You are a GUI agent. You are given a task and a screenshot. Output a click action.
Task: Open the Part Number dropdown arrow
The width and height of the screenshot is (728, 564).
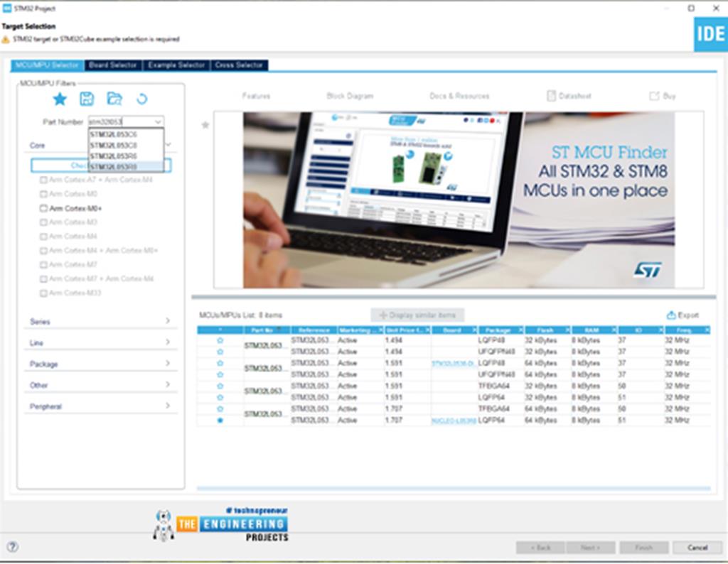157,122
